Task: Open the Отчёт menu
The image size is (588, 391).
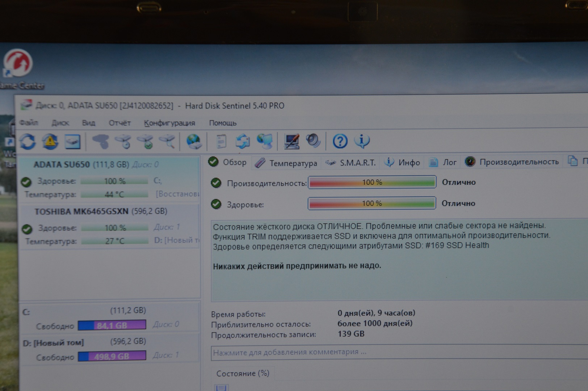Action: tap(119, 123)
